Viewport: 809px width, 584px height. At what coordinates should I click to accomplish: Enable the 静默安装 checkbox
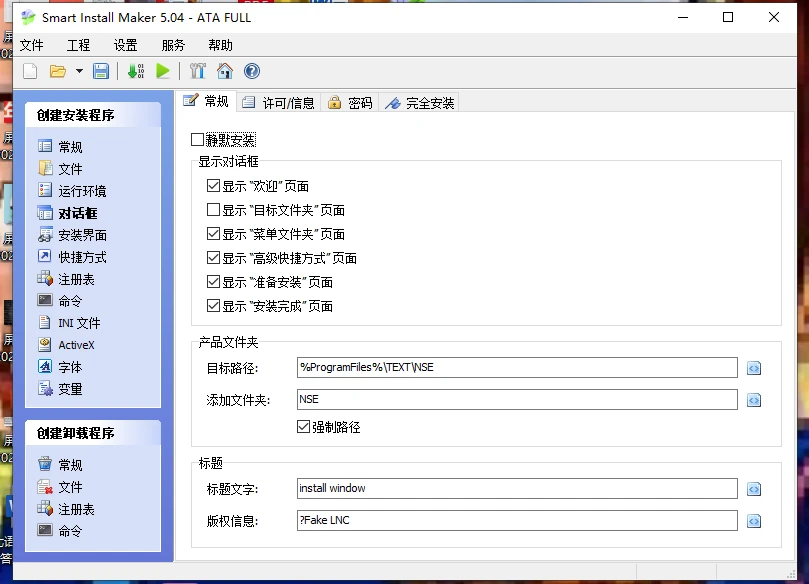tap(197, 140)
